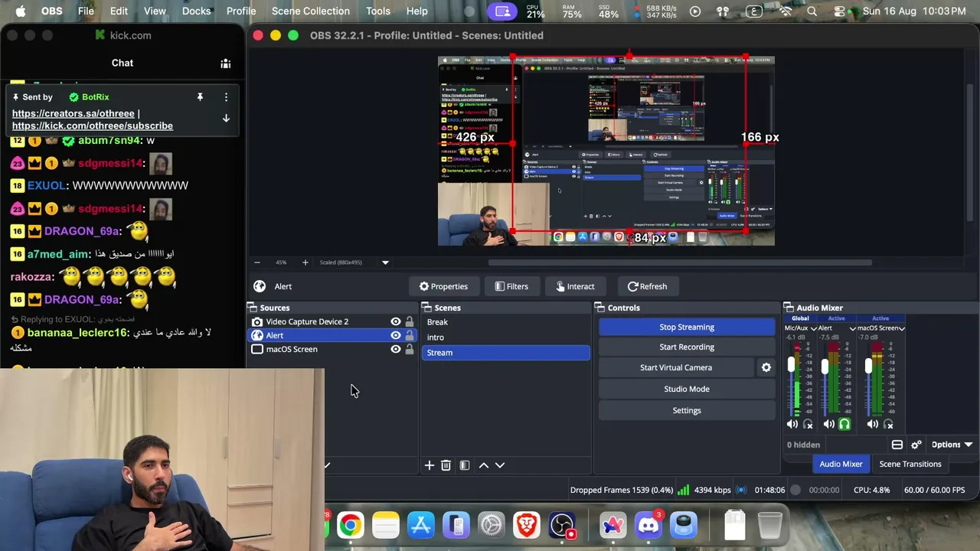Screen dimensions: 980x551
Task: Click Start Recording
Action: (687, 347)
